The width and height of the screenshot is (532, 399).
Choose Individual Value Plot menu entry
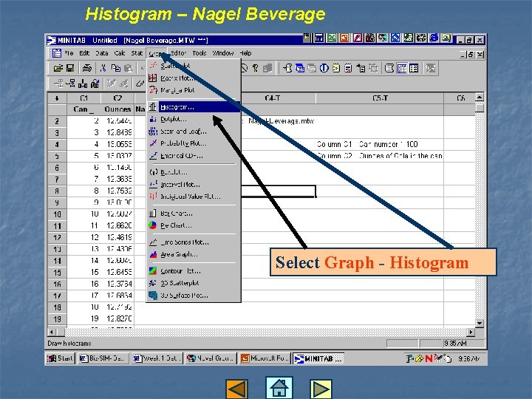pyautogui.click(x=194, y=197)
